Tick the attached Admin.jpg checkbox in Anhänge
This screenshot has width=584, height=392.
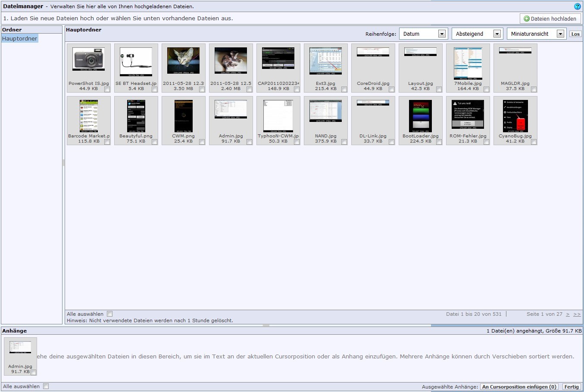(34, 373)
